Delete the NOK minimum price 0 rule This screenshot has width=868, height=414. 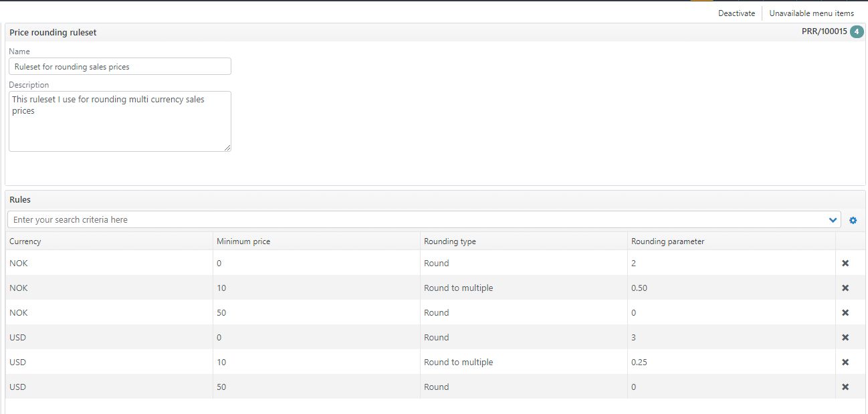[845, 264]
